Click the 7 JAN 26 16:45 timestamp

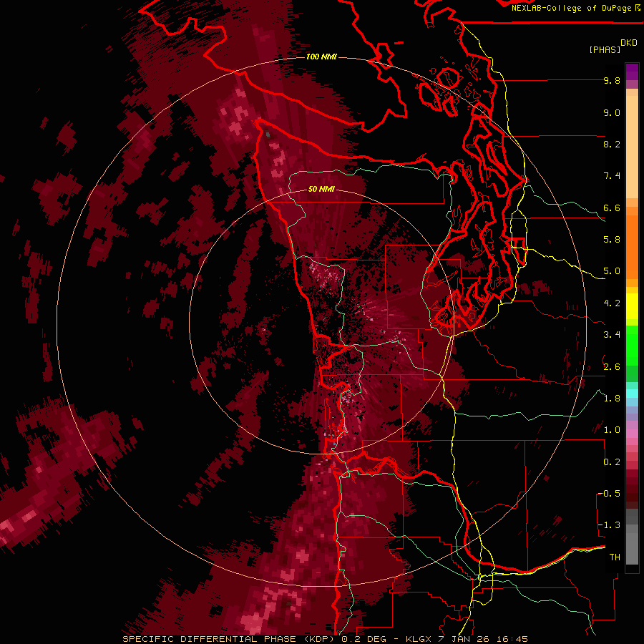coord(483,639)
